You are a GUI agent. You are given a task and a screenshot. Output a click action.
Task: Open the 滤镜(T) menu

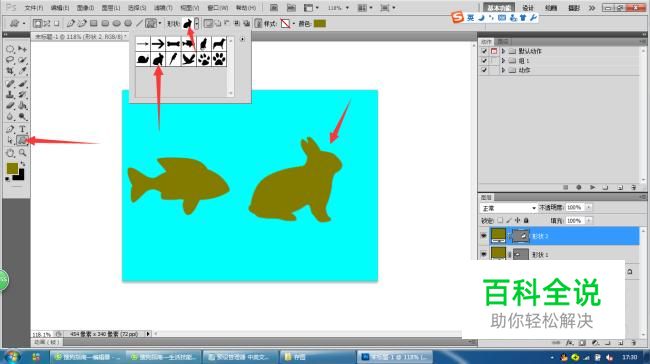pos(163,8)
